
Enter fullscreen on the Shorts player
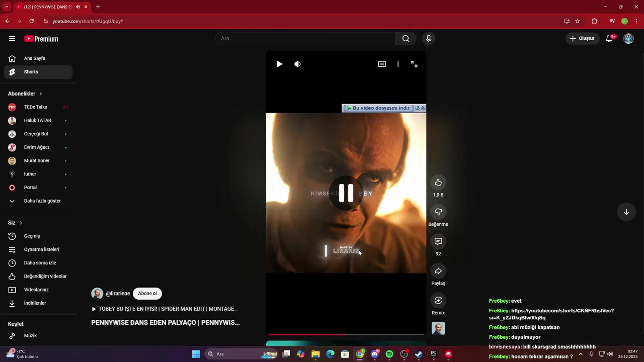[414, 64]
